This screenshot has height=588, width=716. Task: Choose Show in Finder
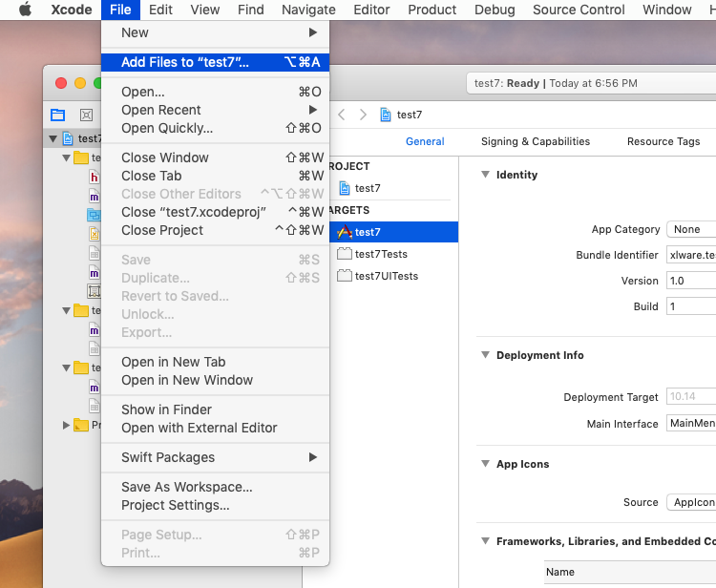click(x=215, y=409)
